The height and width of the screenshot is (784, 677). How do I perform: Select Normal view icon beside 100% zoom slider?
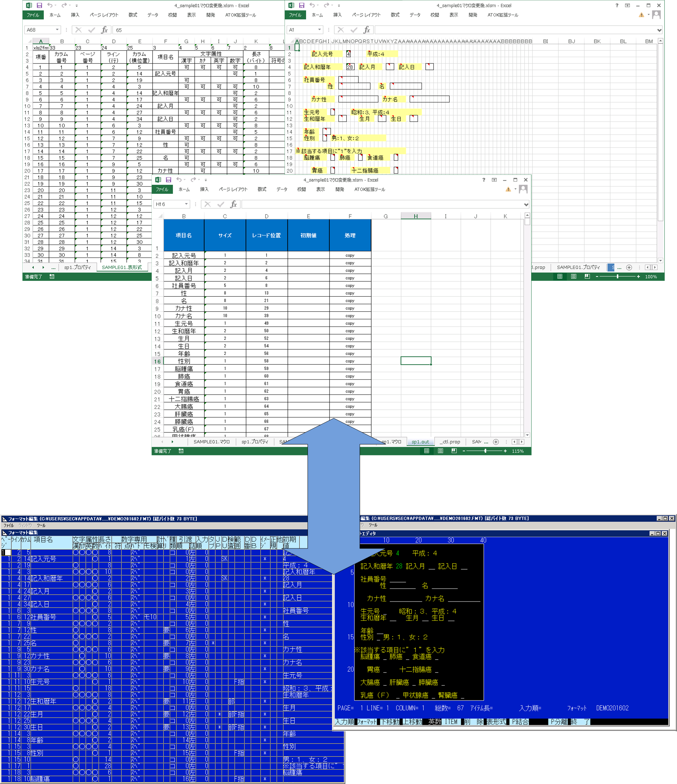tap(560, 277)
